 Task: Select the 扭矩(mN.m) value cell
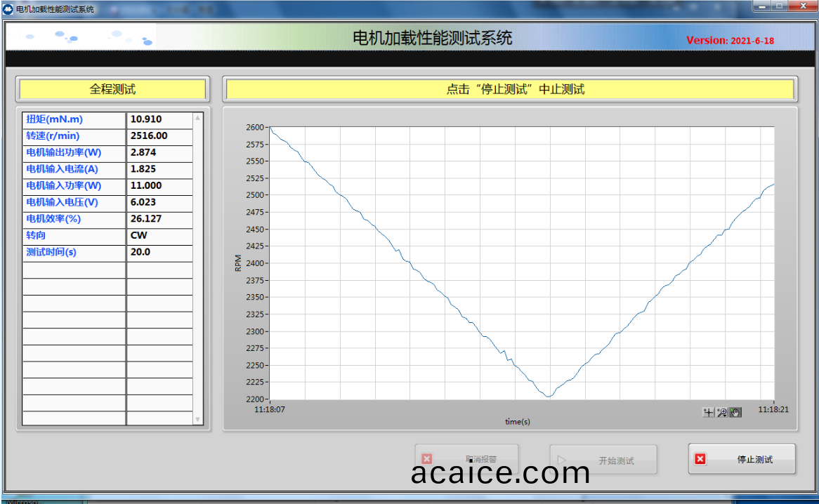point(159,119)
